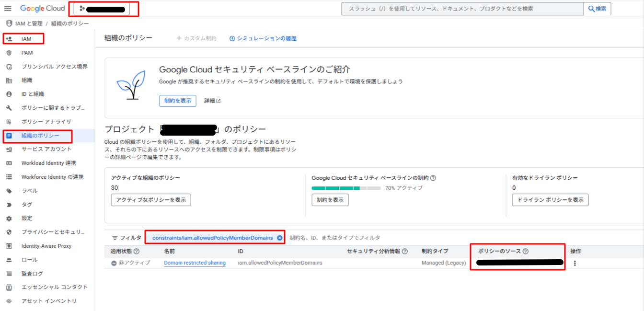Open ポリシーに関するトラブ… sidebar item
Image resolution: width=644 pixels, height=311 pixels.
[53, 108]
